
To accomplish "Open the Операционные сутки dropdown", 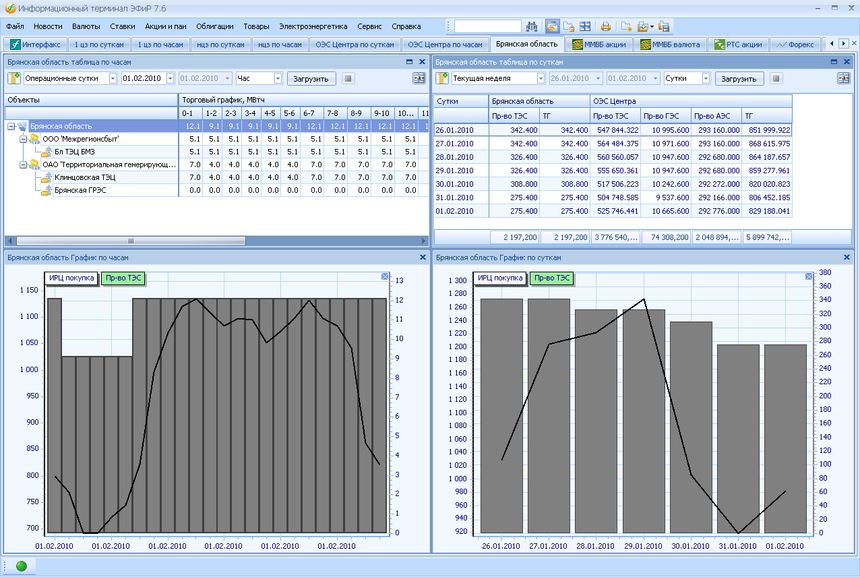I will (112, 78).
